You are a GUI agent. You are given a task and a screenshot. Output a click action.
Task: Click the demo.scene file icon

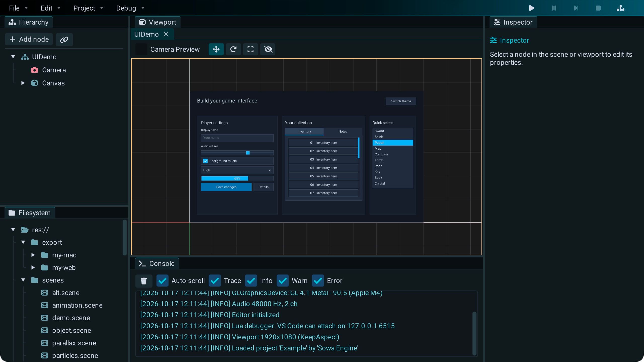tap(45, 318)
